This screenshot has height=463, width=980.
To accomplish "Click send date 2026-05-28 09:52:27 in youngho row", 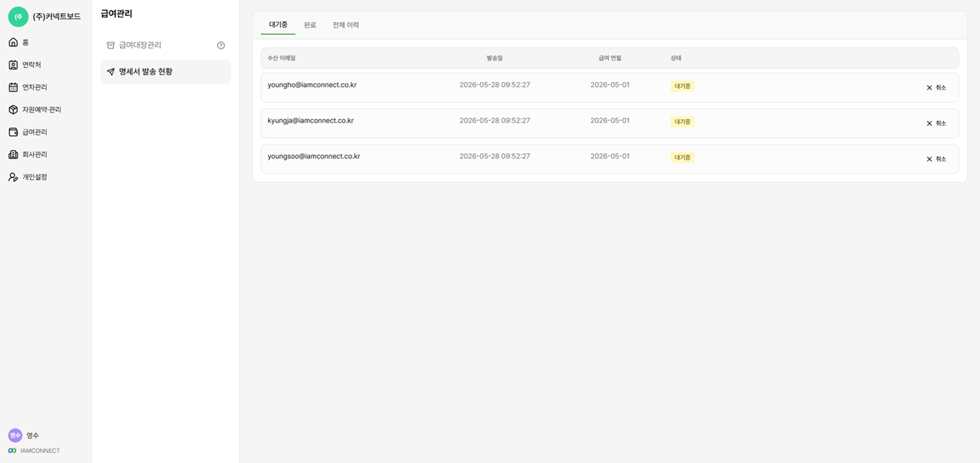I will [x=495, y=85].
